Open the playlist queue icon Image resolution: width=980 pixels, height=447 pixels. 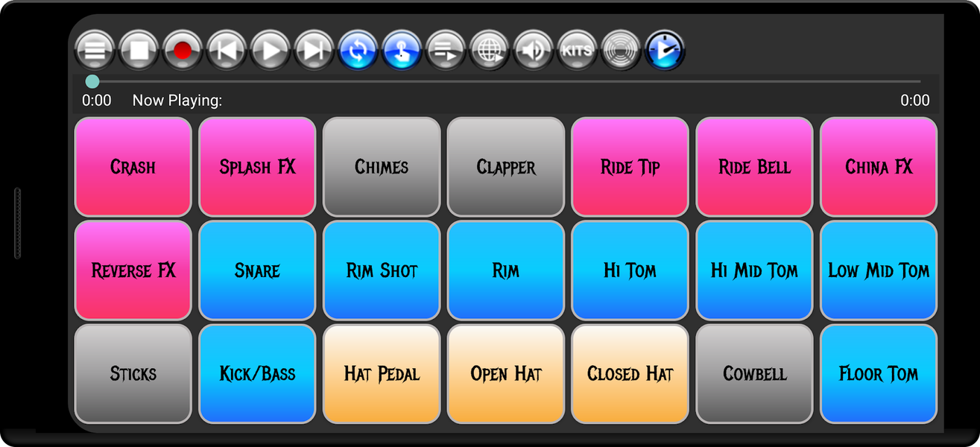(444, 51)
